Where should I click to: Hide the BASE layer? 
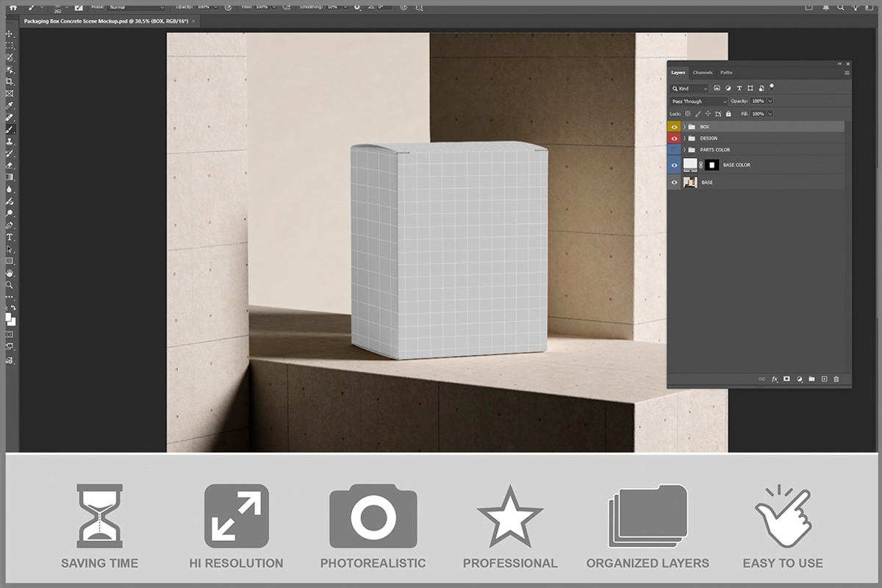point(674,182)
